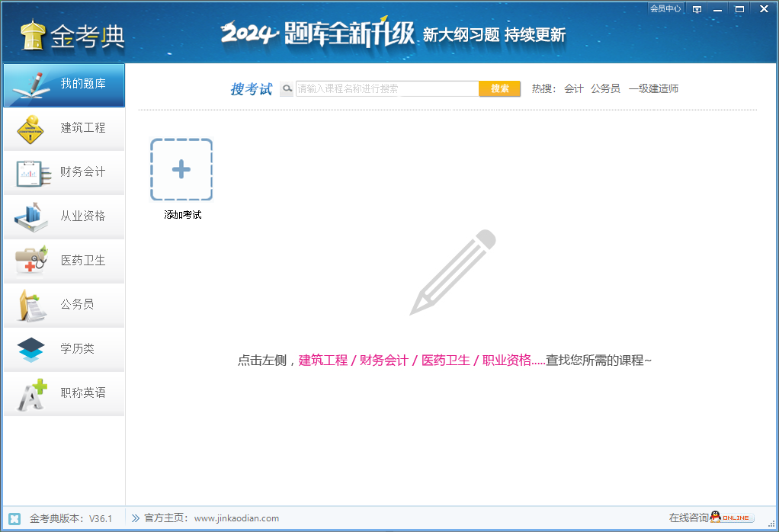Click the 添加考试 plus tile
Viewport: 779px width, 532px height.
point(181,169)
